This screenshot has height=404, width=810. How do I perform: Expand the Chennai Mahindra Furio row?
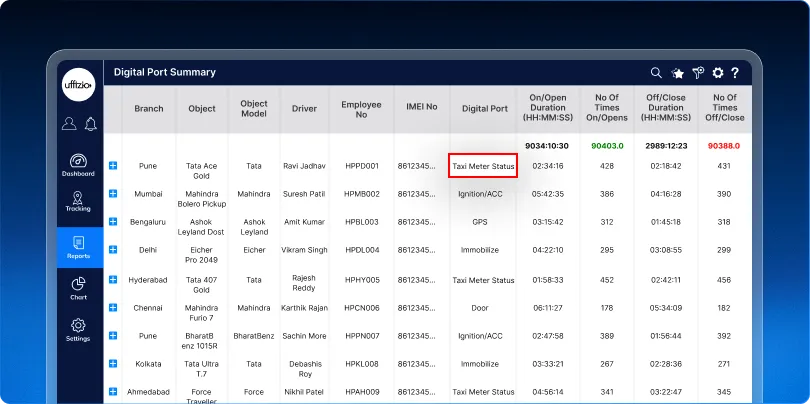point(113,307)
